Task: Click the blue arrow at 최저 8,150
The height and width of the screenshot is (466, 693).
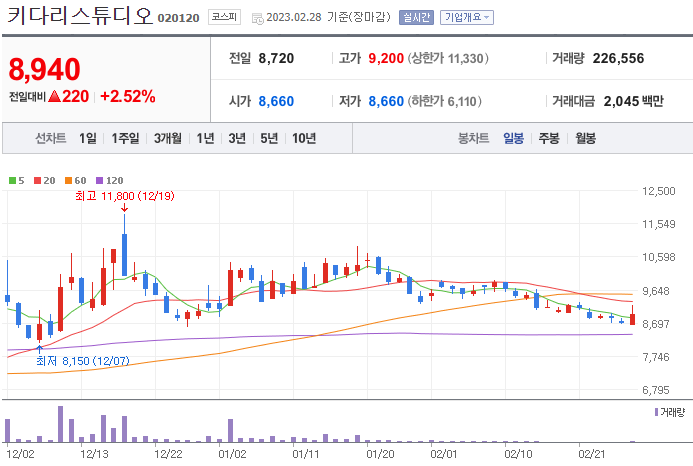Action: (39, 349)
